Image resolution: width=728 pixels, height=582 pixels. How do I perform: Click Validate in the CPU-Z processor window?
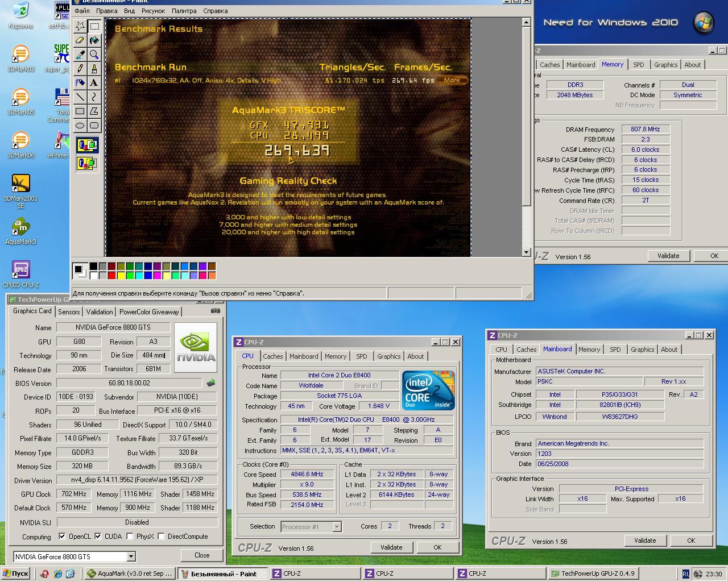click(391, 547)
